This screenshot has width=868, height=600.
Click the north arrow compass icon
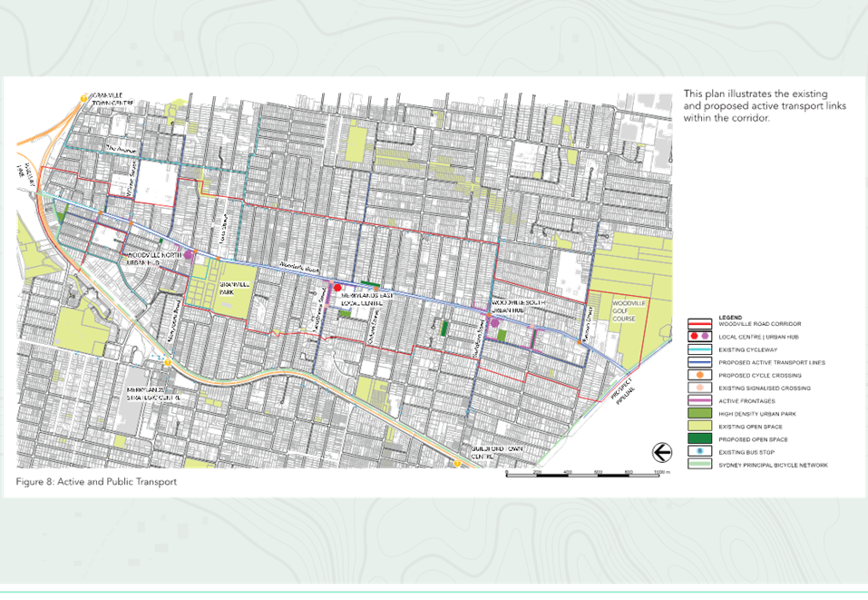661,453
